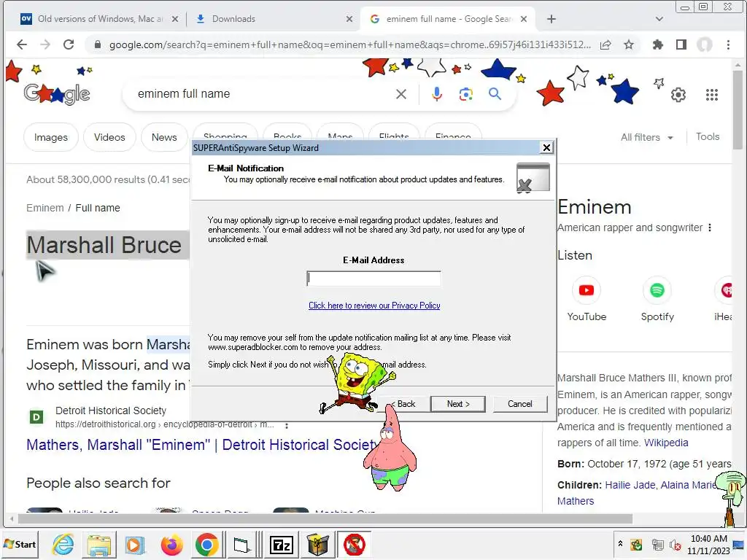747x560 pixels.
Task: Switch to Old versions of Windows tab
Action: pyautogui.click(x=93, y=19)
